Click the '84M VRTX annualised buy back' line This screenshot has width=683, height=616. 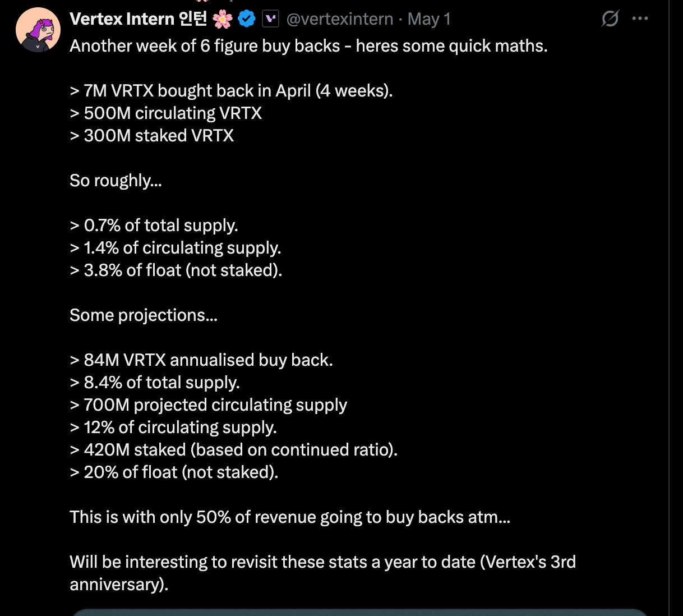pos(201,360)
